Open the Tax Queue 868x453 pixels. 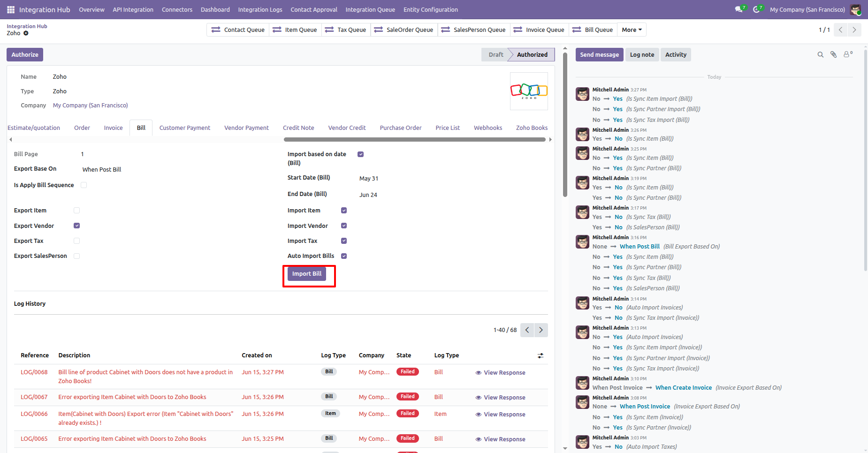click(x=345, y=30)
